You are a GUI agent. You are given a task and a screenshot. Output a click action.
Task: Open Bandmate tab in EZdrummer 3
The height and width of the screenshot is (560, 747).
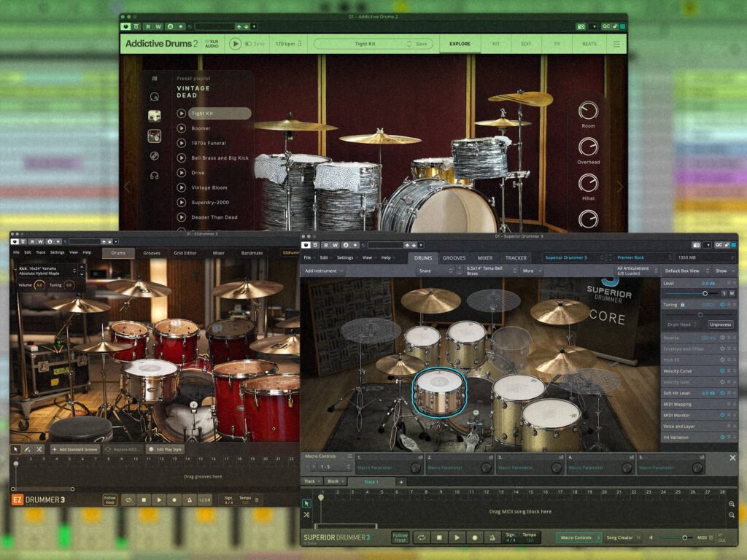(x=252, y=253)
